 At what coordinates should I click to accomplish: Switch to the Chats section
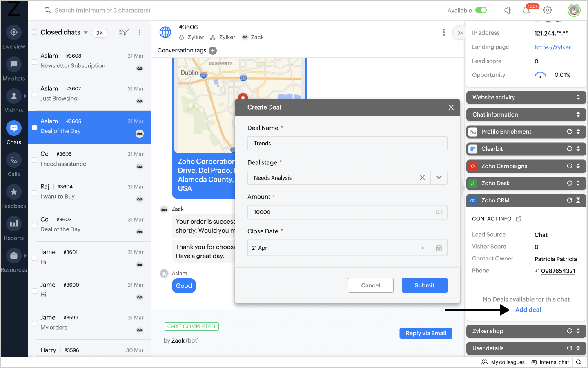click(14, 132)
